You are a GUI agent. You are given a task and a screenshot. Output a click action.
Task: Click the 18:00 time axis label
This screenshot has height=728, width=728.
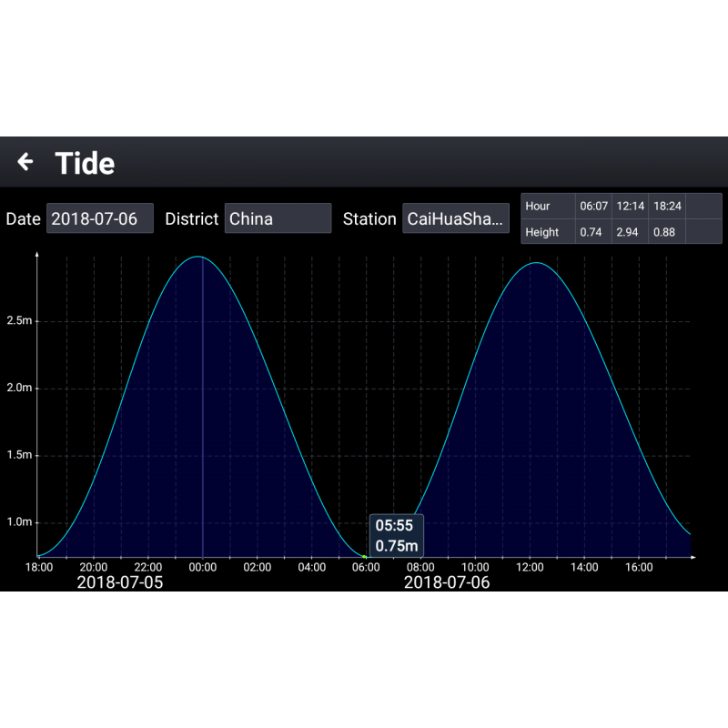click(x=38, y=567)
